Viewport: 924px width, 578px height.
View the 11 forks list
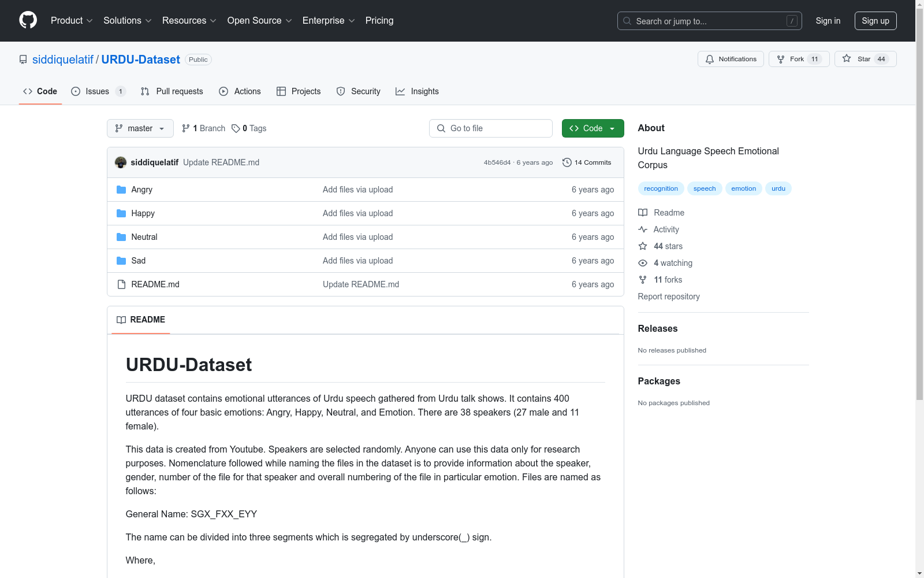[660, 280]
